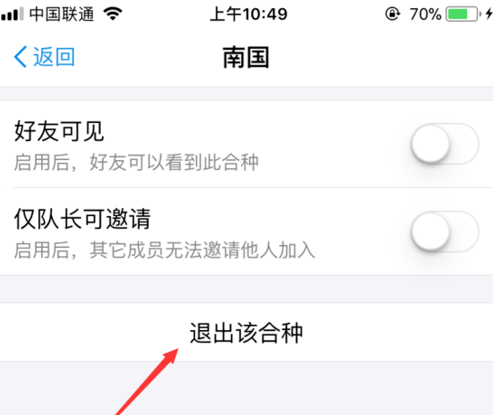The height and width of the screenshot is (415, 493).
Task: Select the 好友可见 setting label
Action: (59, 131)
